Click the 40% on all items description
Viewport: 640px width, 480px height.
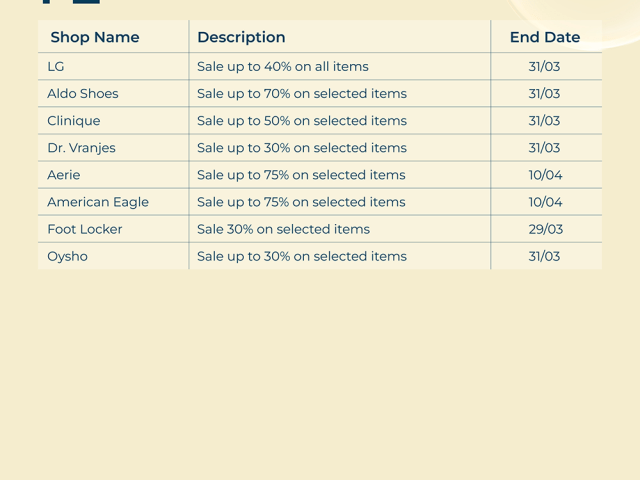283,67
